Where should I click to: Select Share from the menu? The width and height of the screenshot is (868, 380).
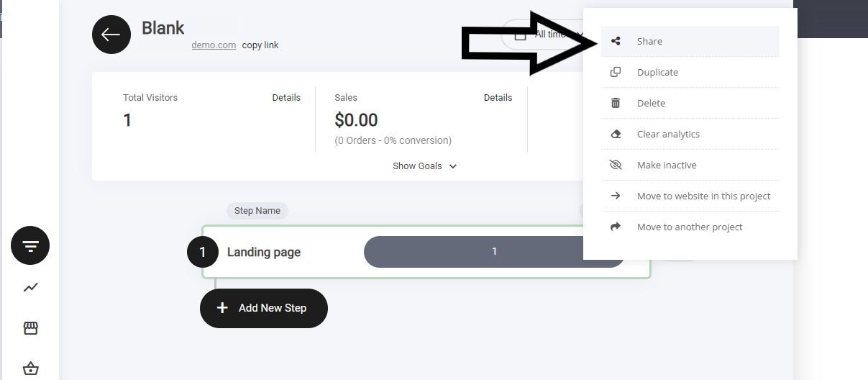[649, 41]
